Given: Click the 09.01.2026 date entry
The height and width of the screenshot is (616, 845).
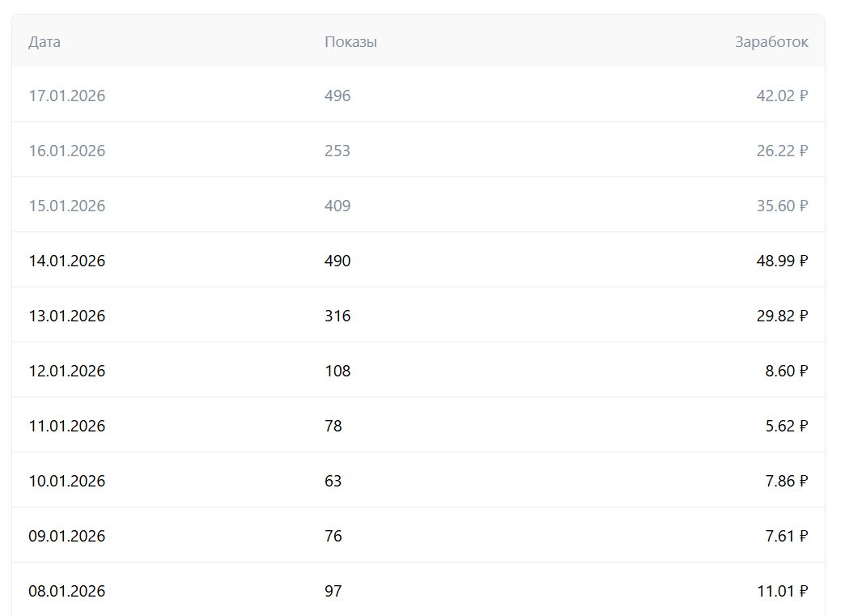Looking at the screenshot, I should 67,536.
